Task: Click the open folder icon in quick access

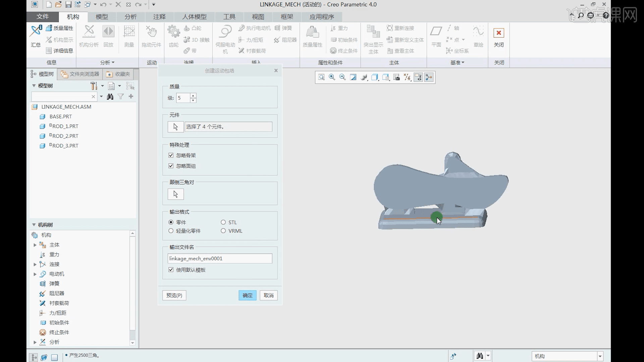Action: [x=58, y=5]
